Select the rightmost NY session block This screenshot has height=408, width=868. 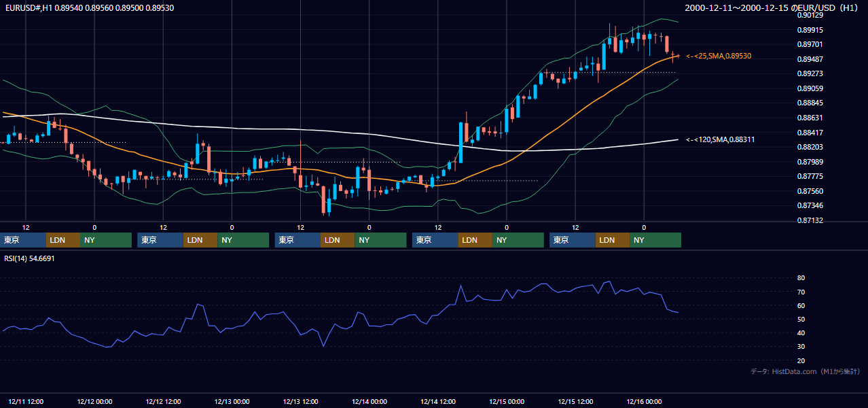[x=655, y=240]
